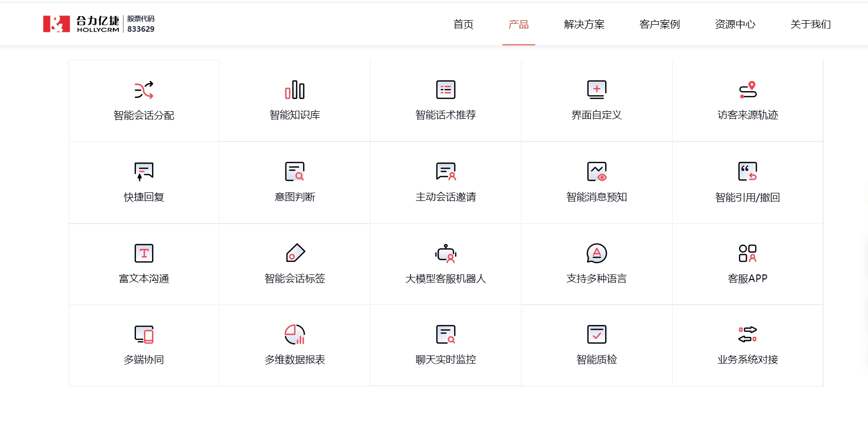This screenshot has width=868, height=428.
Task: Click the 富文本沟通 text T icon
Action: pos(144,253)
